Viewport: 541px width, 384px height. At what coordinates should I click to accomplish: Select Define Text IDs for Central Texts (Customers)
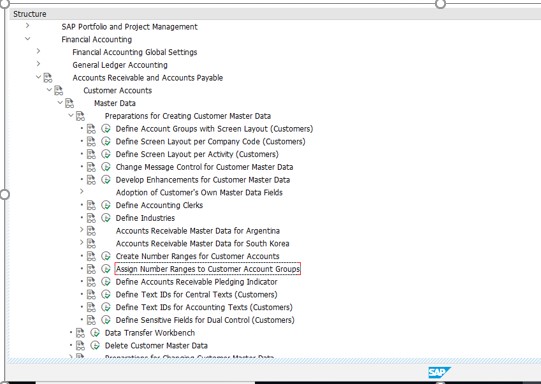click(x=196, y=295)
